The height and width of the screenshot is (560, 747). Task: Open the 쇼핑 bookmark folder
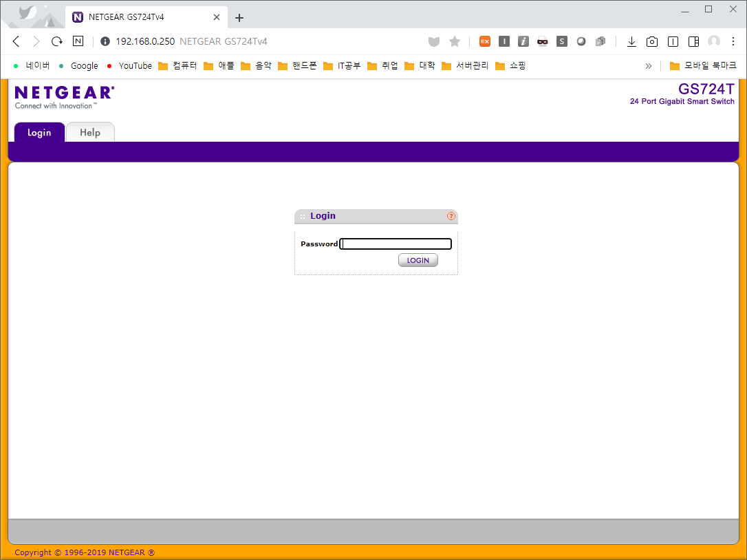coord(510,66)
